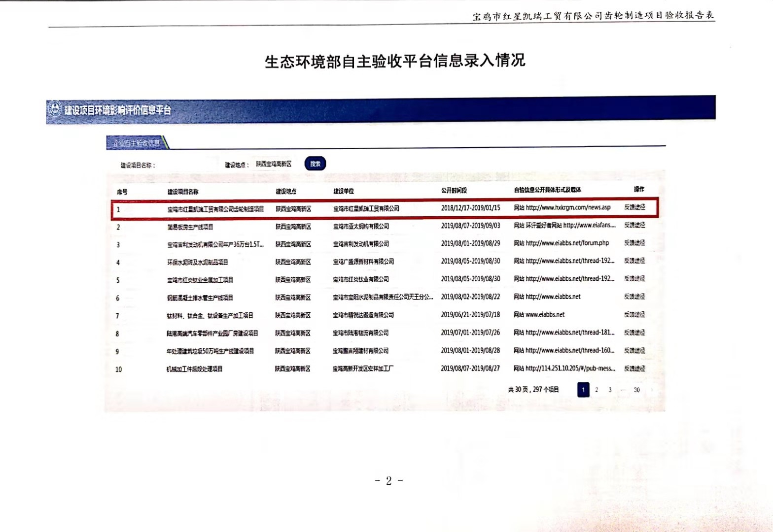
Task: Click the 建设地点 field showing 陕西宝鸡高新区
Action: coord(274,164)
